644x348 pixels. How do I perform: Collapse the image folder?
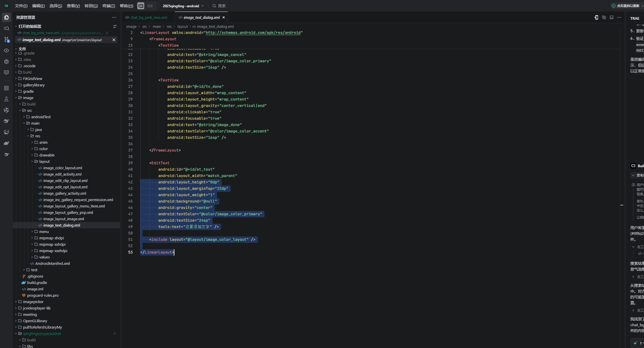point(28,98)
